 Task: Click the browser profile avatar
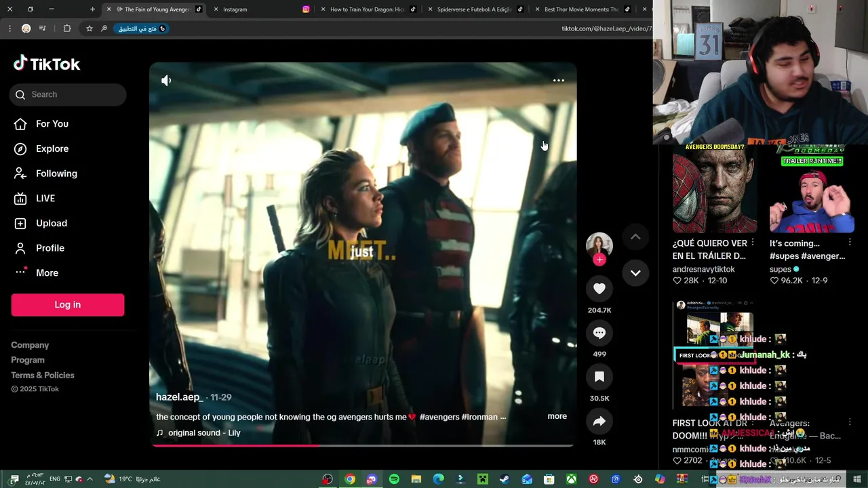pyautogui.click(x=26, y=28)
